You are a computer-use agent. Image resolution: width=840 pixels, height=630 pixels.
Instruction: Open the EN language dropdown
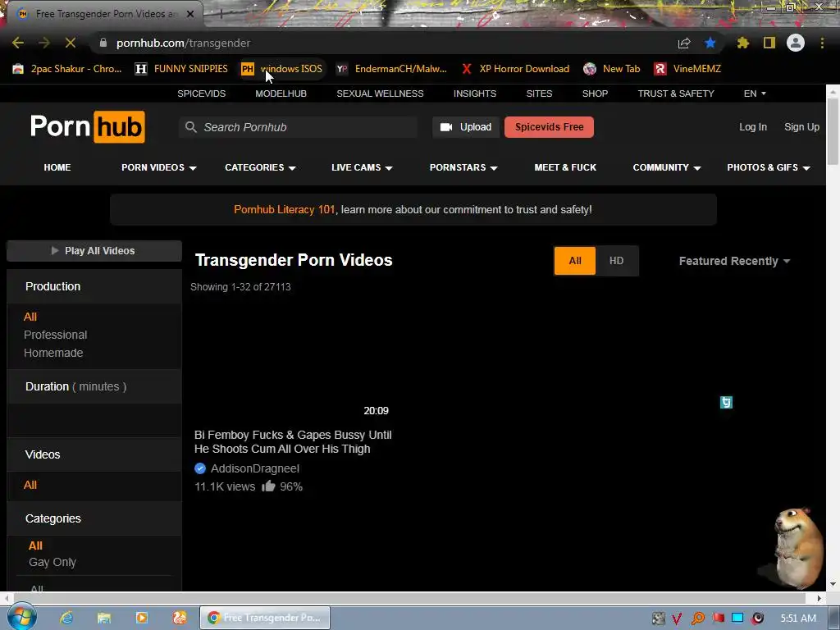[755, 94]
